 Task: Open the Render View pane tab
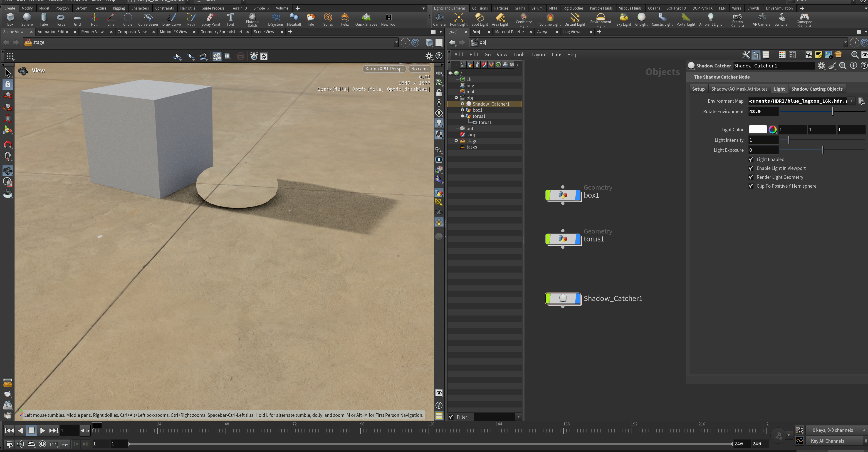coord(92,32)
